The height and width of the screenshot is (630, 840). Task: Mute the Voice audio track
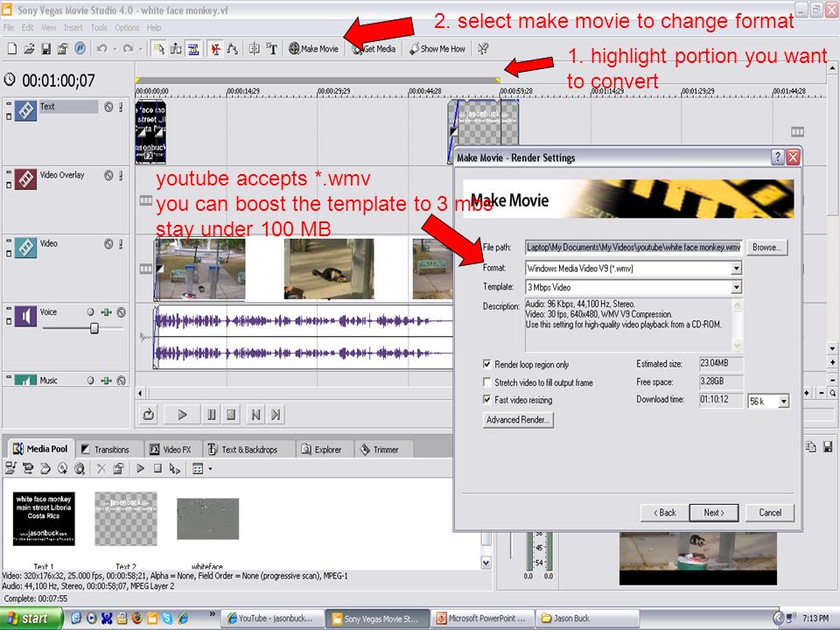[122, 312]
